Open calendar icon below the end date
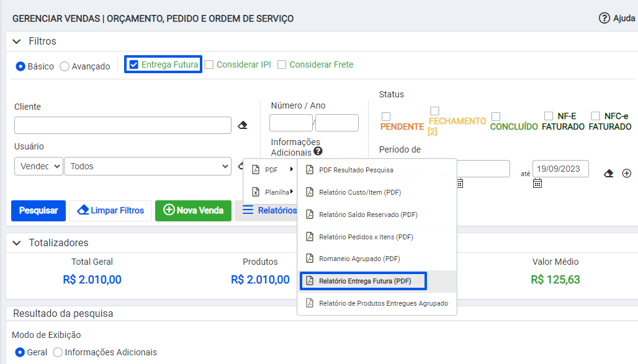 (x=537, y=184)
